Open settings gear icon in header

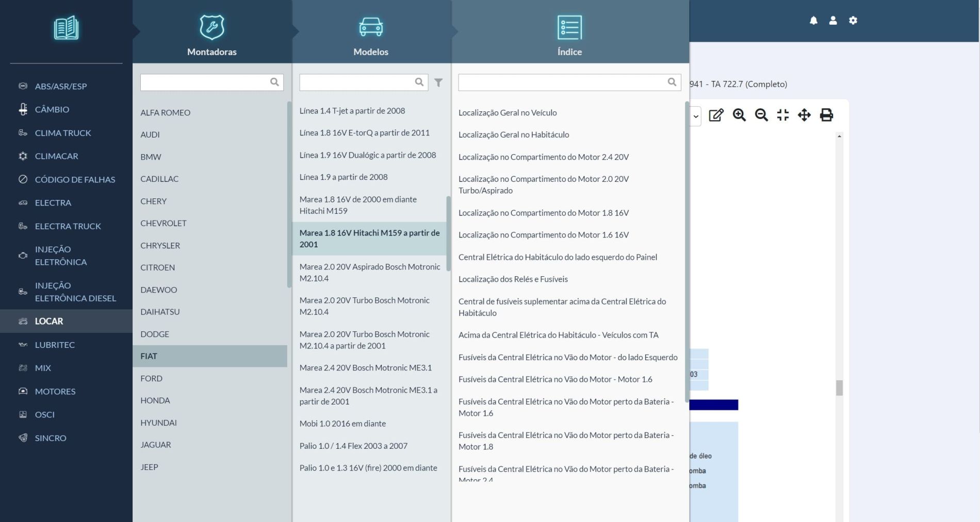(x=853, y=21)
